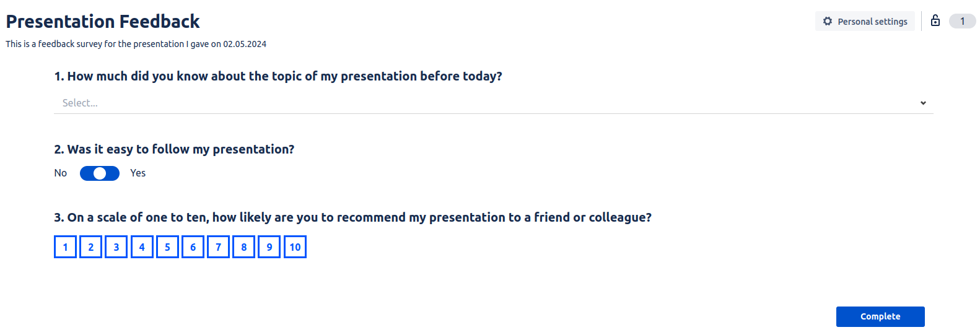Choose rating 9 for recommendation
This screenshot has height=335, width=980.
[x=269, y=247]
